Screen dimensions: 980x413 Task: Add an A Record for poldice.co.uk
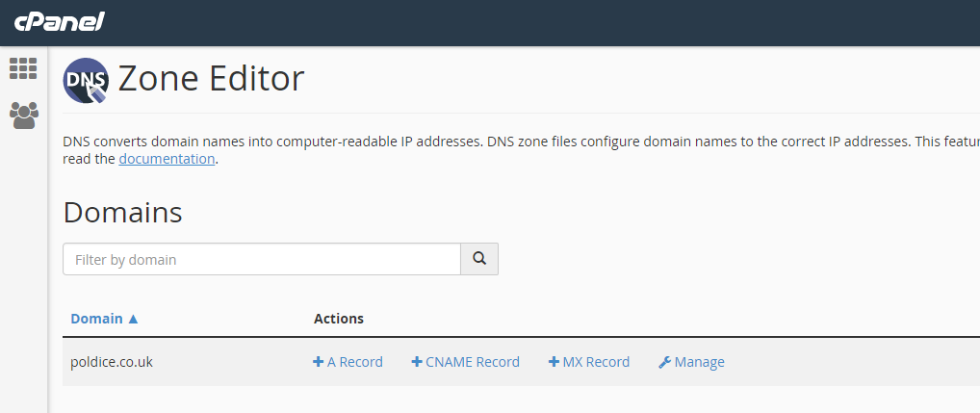tap(354, 362)
